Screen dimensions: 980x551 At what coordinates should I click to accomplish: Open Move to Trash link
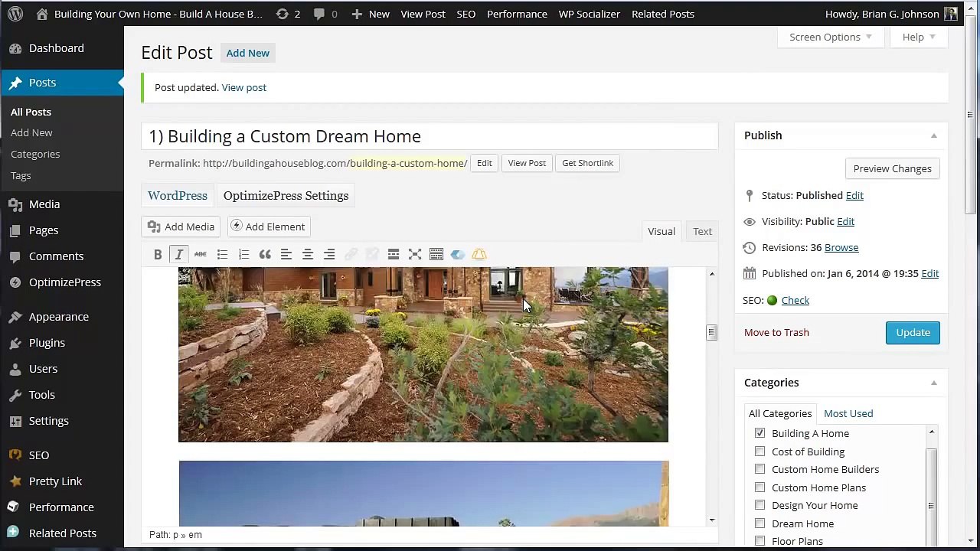776,332
